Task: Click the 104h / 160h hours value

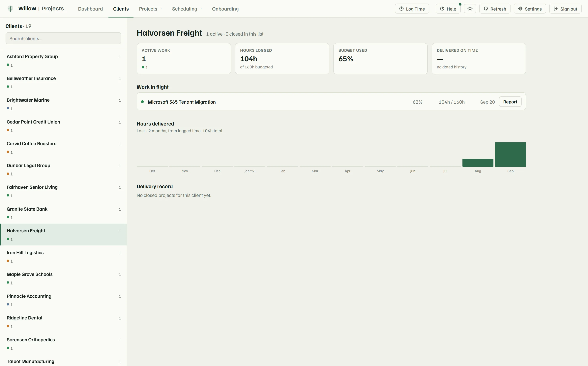Action: tap(452, 102)
